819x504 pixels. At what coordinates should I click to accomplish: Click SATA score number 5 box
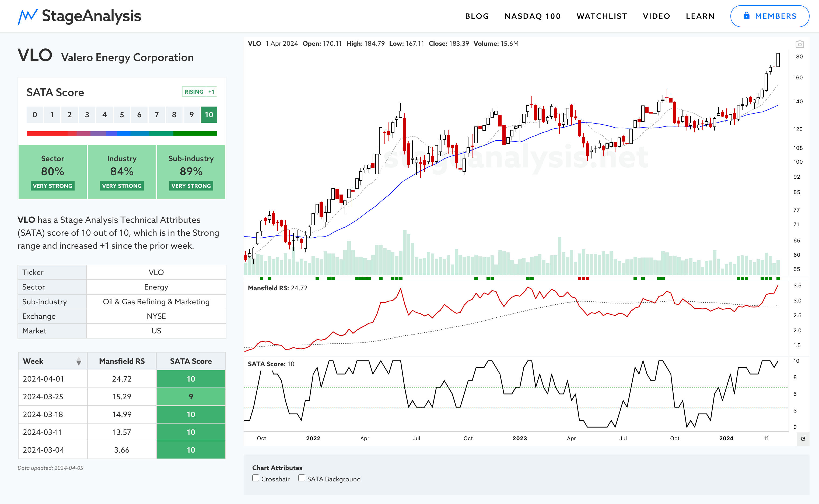(122, 115)
